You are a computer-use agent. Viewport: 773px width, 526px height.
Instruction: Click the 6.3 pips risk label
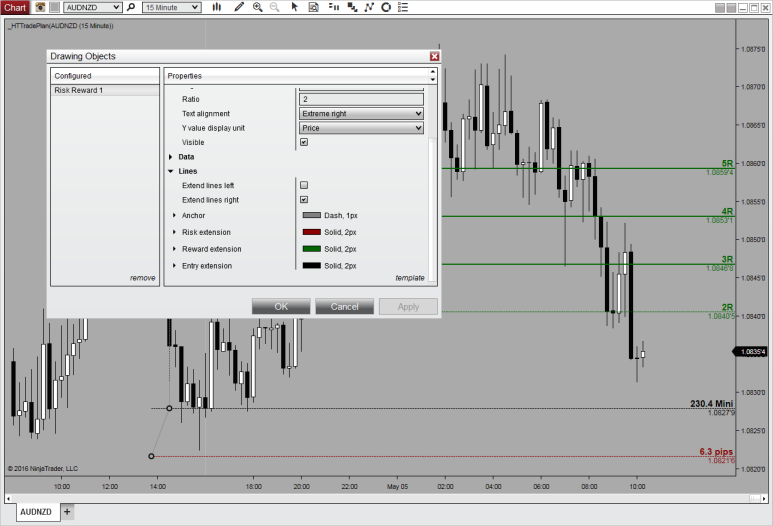point(716,452)
